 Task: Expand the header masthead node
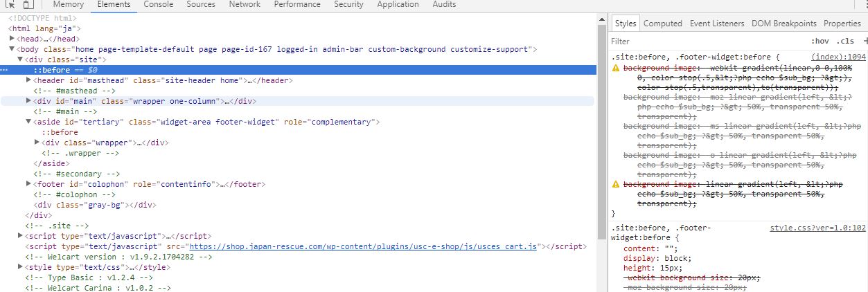point(28,80)
